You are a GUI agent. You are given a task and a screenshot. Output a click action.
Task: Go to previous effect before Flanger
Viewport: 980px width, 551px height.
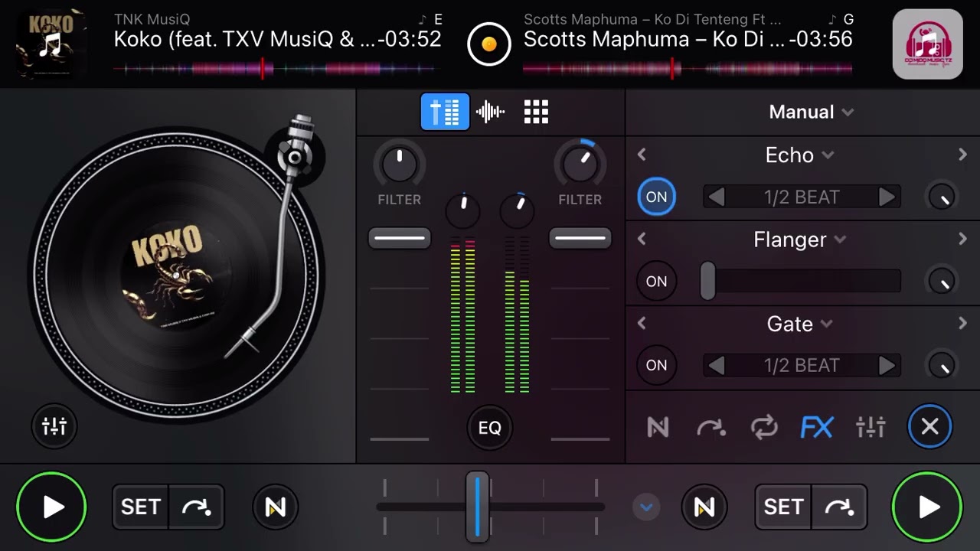pos(642,239)
